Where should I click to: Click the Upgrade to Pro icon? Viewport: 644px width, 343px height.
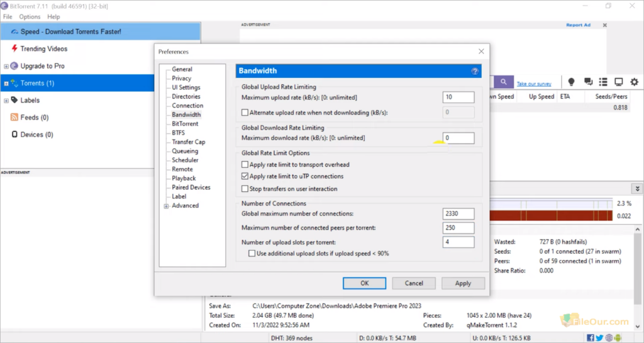click(x=14, y=65)
